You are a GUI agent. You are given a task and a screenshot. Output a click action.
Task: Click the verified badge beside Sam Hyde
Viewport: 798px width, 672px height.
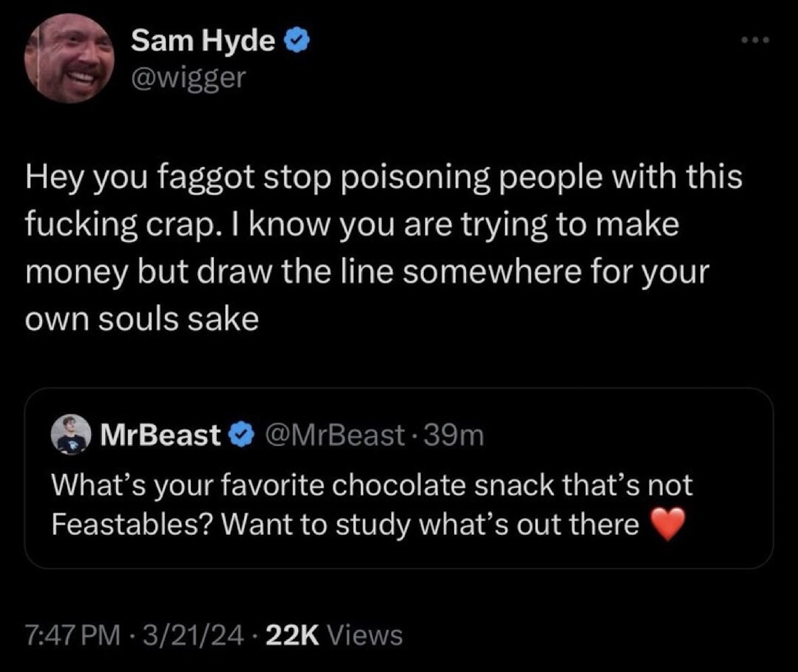tap(297, 41)
